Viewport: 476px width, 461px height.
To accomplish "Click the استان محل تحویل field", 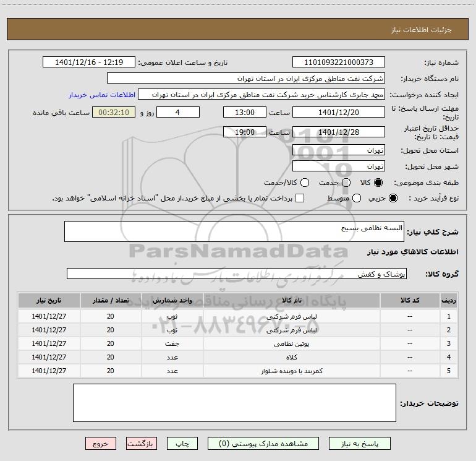I will point(339,150).
